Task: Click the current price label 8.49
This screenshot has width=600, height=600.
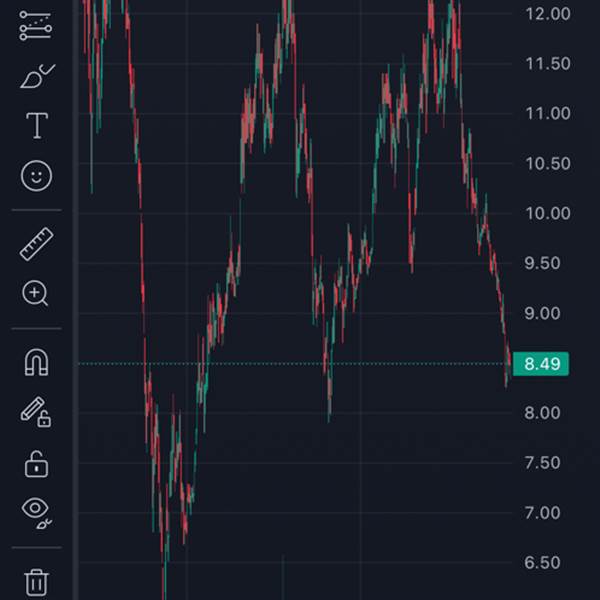Action: (x=541, y=364)
